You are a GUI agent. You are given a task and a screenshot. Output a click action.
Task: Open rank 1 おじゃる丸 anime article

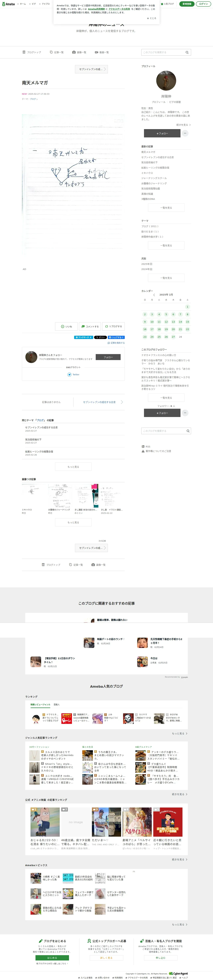pos(45,822)
